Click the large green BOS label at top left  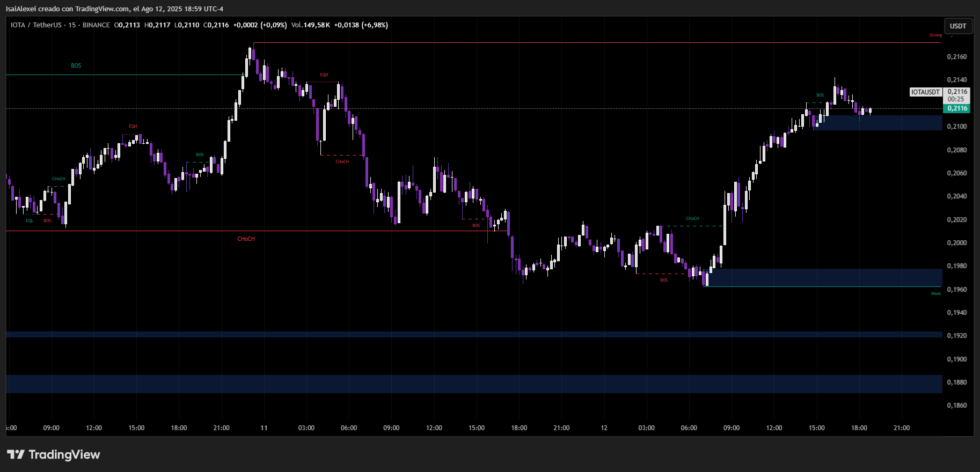[76, 65]
